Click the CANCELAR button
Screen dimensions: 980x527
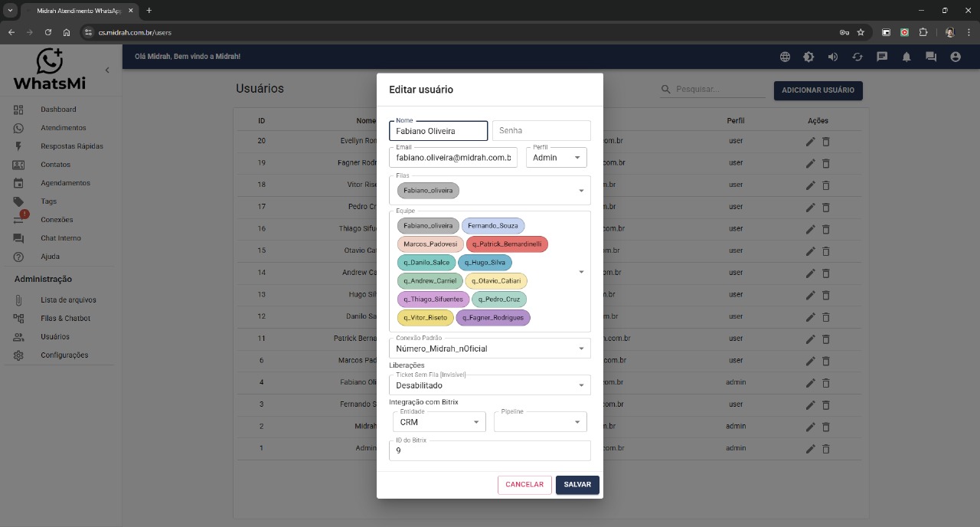tap(524, 485)
